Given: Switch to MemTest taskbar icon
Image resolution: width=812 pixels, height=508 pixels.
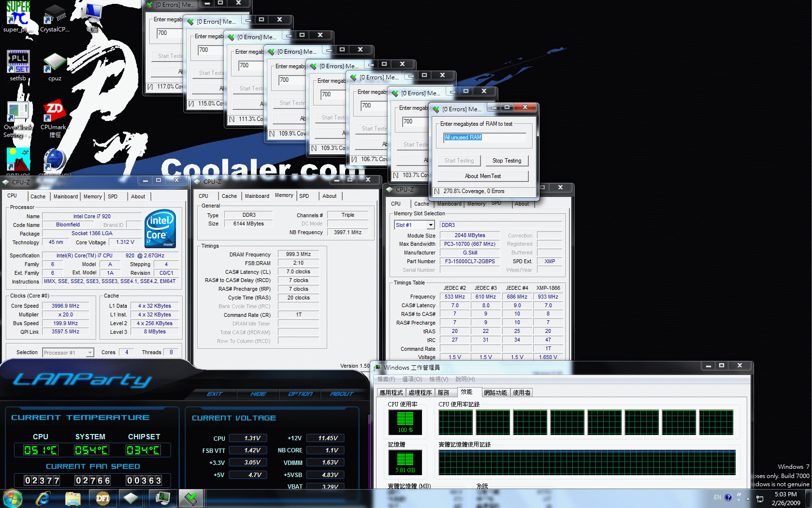Looking at the screenshot, I should [x=191, y=498].
